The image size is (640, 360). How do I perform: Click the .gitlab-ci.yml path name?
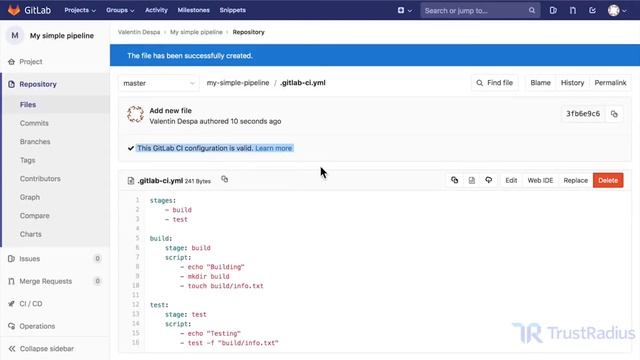(x=303, y=83)
